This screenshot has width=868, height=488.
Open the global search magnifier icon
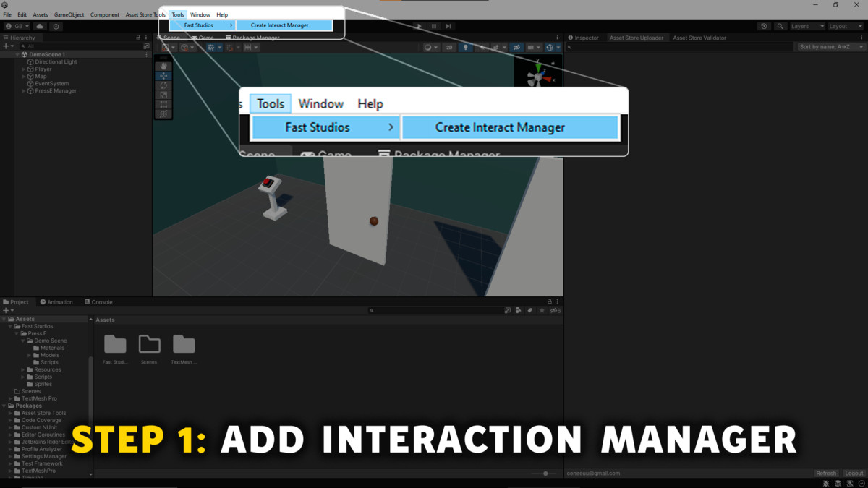780,27
